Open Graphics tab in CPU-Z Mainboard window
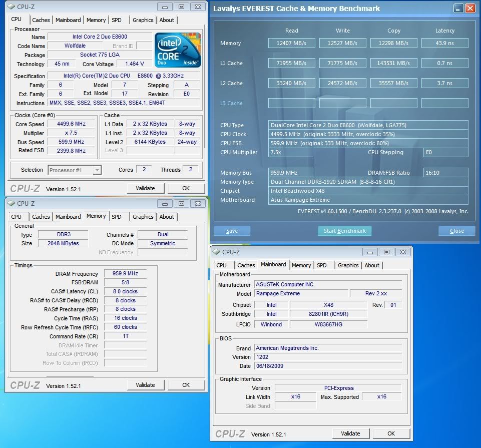The image size is (481, 448). point(348,265)
